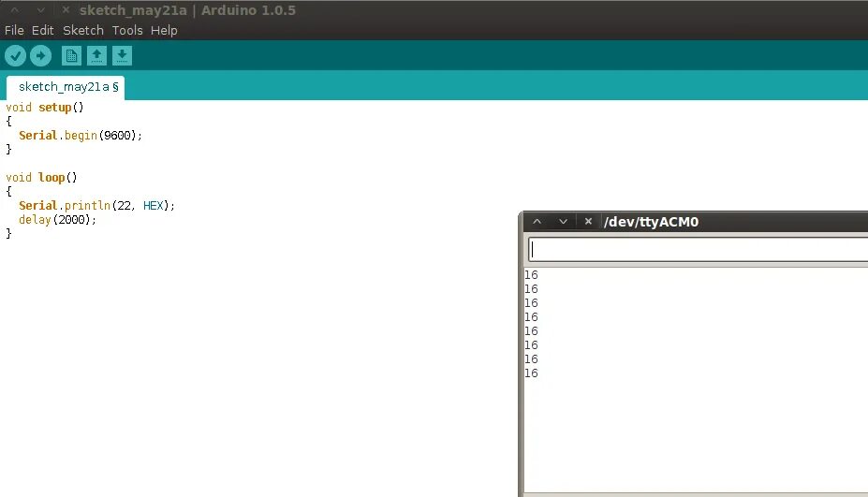The height and width of the screenshot is (497, 868).
Task: Open the Edit menu
Action: [x=43, y=31]
